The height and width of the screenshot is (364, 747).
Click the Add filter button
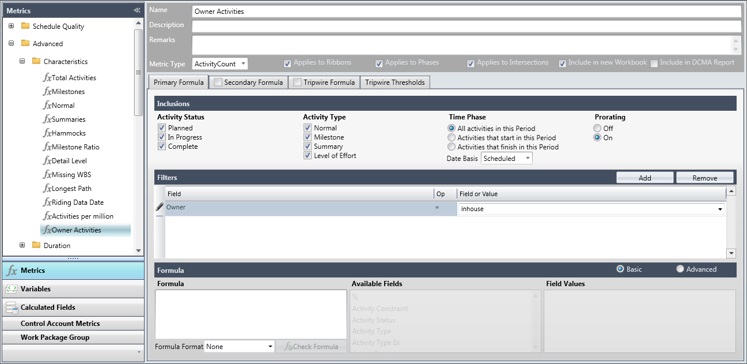click(x=645, y=178)
